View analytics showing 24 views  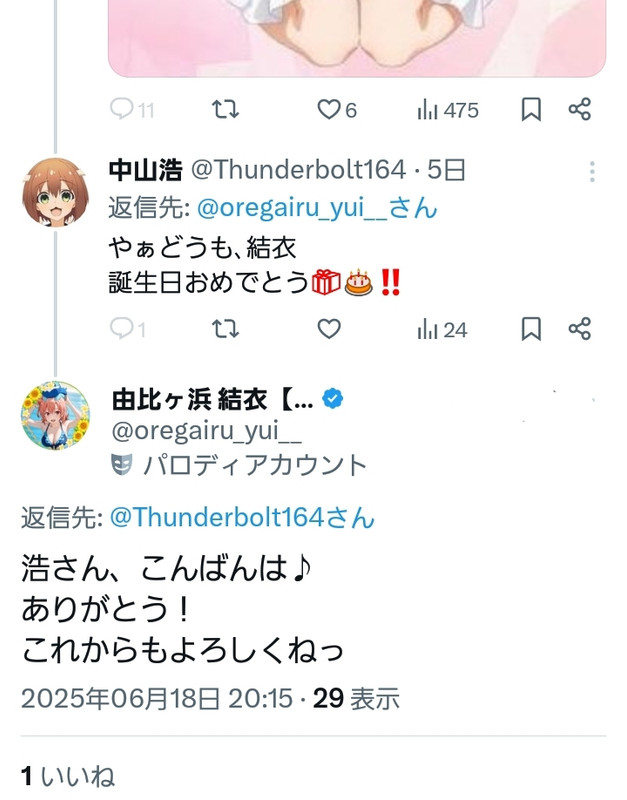[x=442, y=330]
